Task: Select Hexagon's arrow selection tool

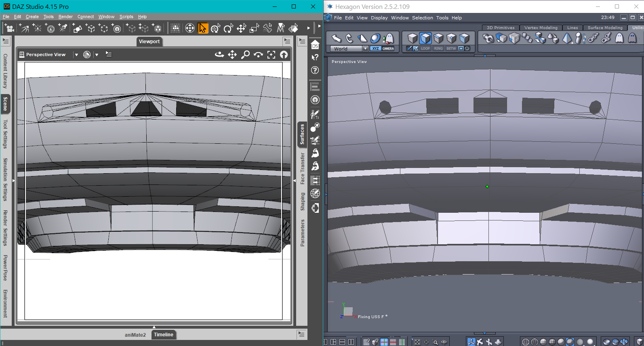Action: pos(336,38)
